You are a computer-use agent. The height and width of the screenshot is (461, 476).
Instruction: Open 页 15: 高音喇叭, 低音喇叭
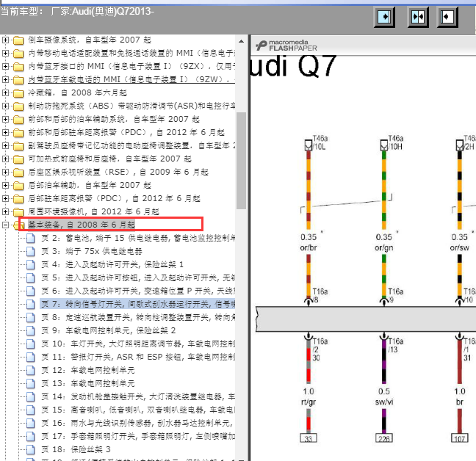[138, 410]
